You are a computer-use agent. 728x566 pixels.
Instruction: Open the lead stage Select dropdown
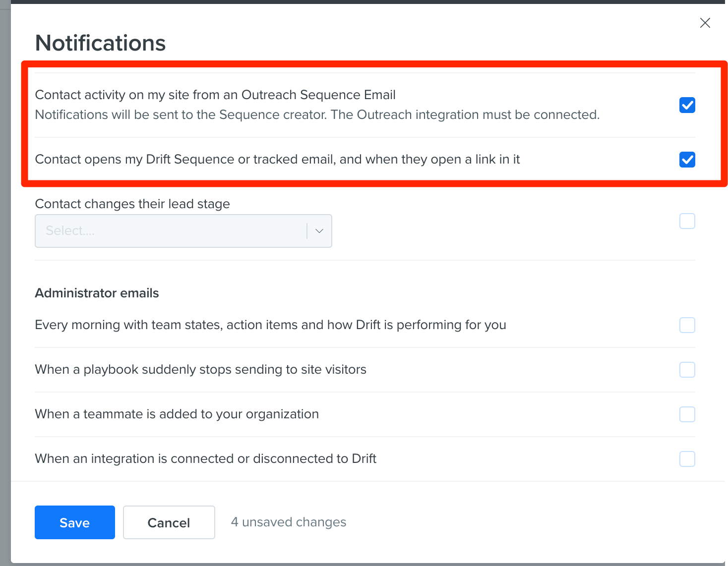click(x=183, y=231)
